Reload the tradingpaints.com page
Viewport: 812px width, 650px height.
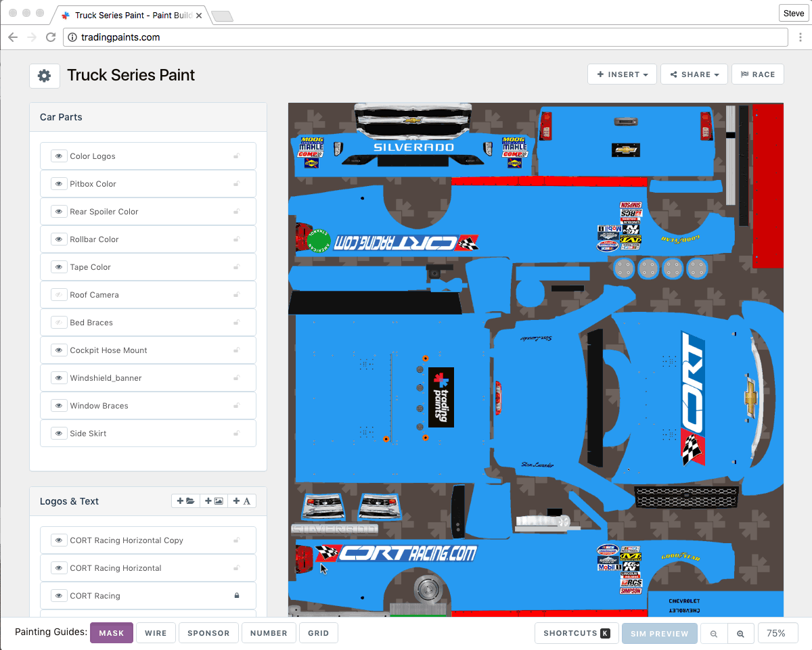pos(51,37)
